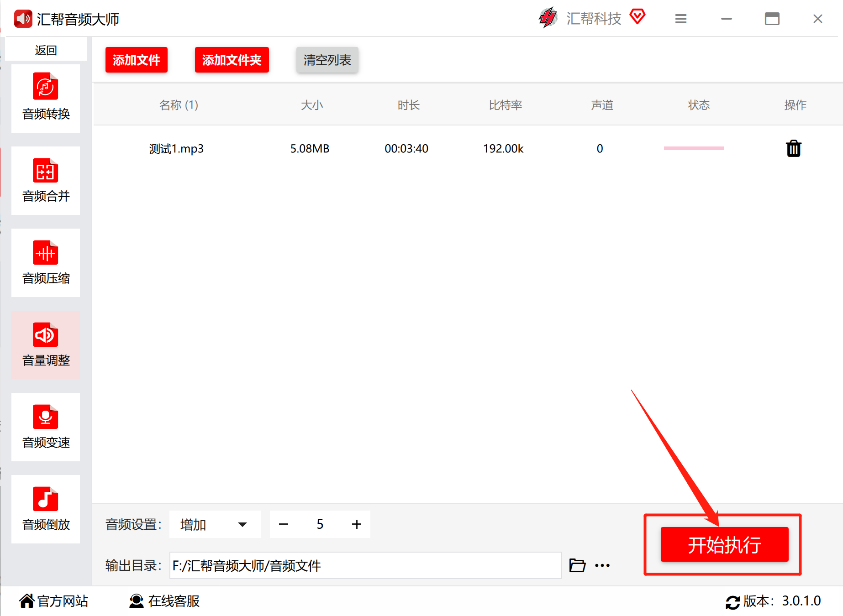The width and height of the screenshot is (843, 616).
Task: Increase volume value with plus button
Action: pos(357,524)
